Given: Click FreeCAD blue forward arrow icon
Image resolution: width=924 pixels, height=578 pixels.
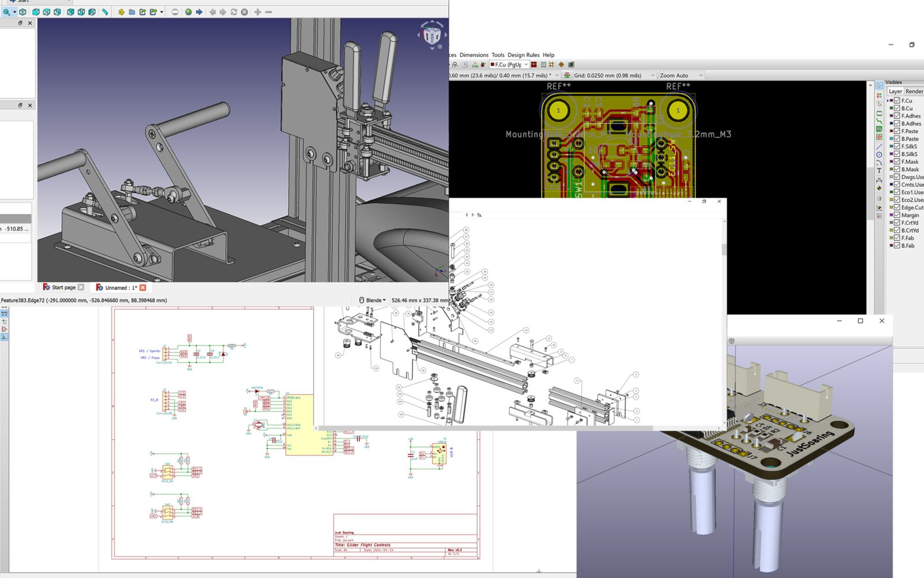Looking at the screenshot, I should tap(199, 12).
